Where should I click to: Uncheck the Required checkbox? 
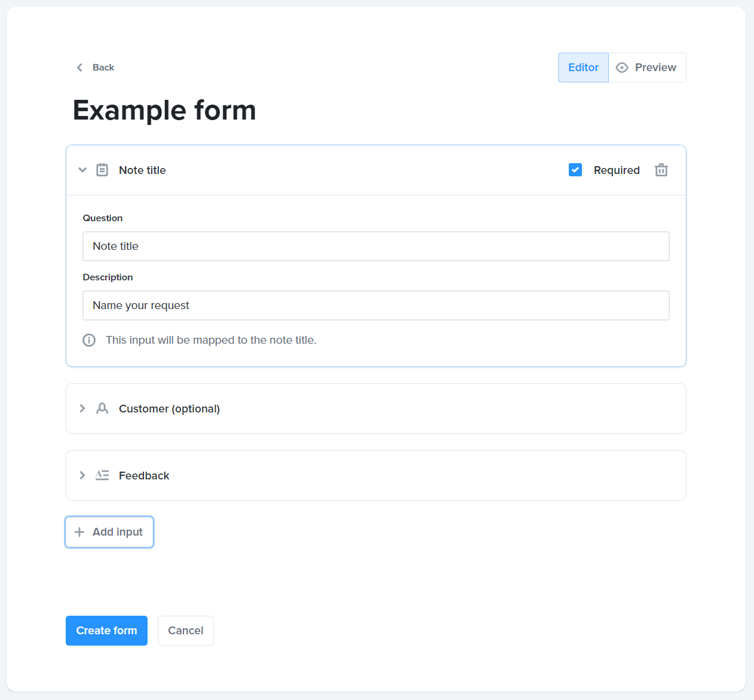point(575,170)
